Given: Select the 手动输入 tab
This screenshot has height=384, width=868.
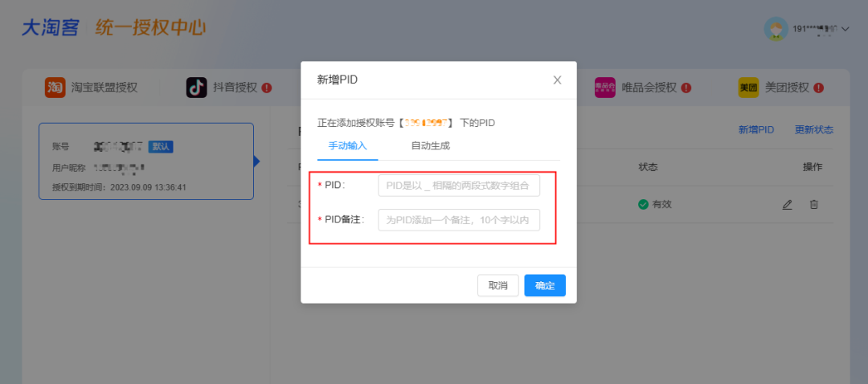Looking at the screenshot, I should (347, 145).
